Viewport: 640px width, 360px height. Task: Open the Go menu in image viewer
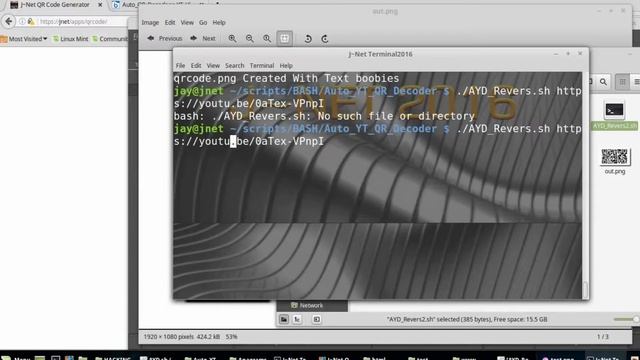pyautogui.click(x=203, y=22)
